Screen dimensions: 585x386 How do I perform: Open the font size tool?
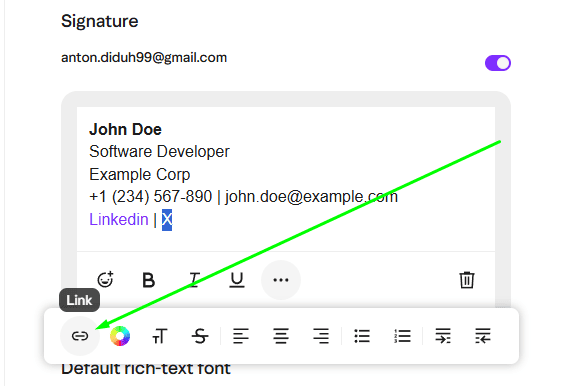[x=160, y=336]
